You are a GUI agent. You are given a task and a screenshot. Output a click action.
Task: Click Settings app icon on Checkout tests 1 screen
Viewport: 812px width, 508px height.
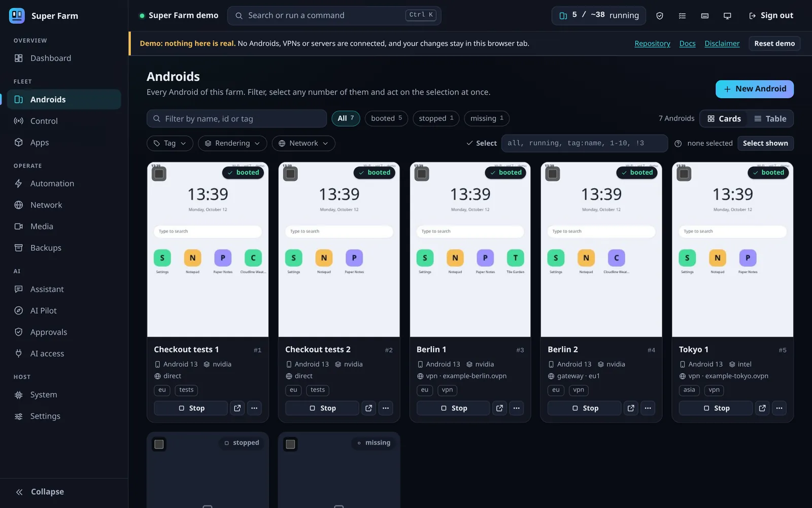(162, 258)
